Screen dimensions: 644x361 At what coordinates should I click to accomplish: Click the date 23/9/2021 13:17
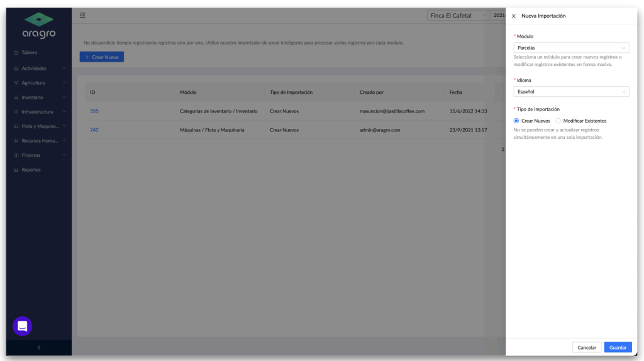(468, 130)
